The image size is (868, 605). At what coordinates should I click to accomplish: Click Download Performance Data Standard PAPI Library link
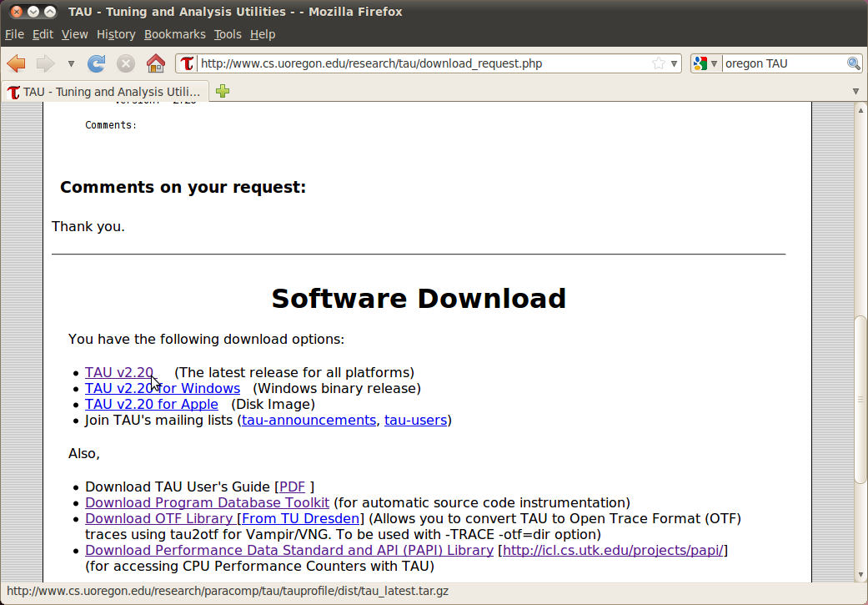click(289, 551)
